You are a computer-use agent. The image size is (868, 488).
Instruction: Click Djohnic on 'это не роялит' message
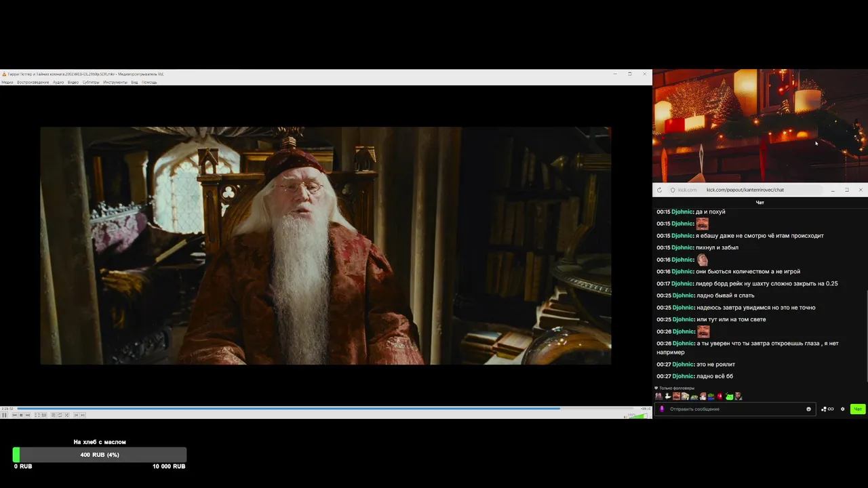(682, 364)
